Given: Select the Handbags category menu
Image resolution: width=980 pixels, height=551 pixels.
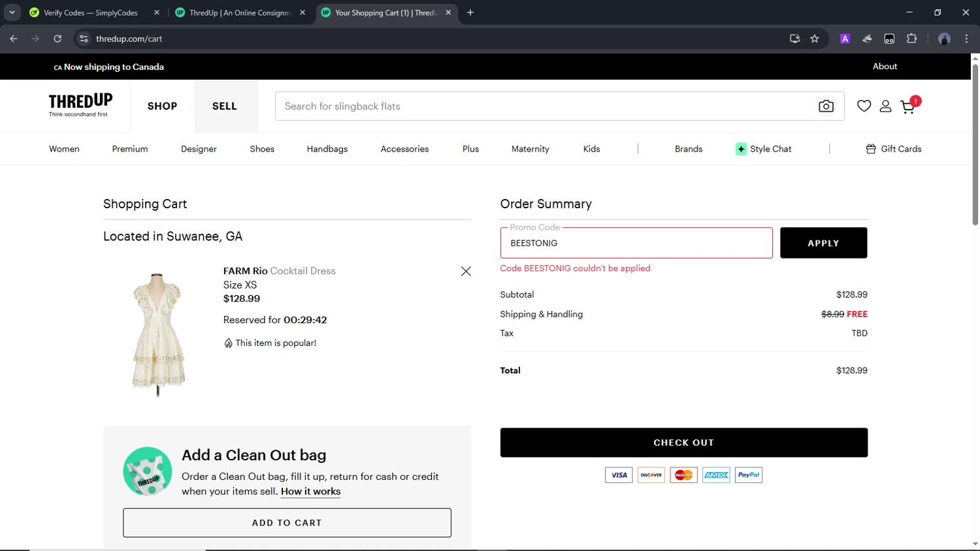Looking at the screenshot, I should tap(327, 149).
